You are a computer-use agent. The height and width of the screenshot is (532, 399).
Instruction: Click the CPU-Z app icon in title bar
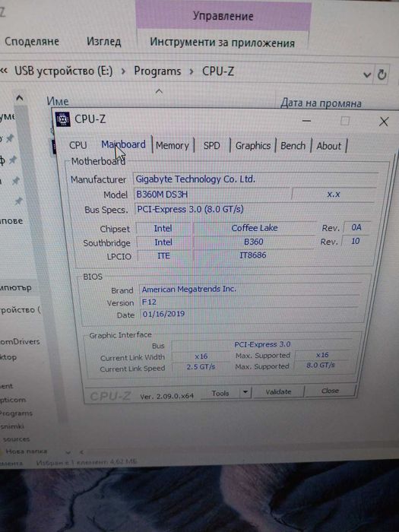tap(63, 119)
